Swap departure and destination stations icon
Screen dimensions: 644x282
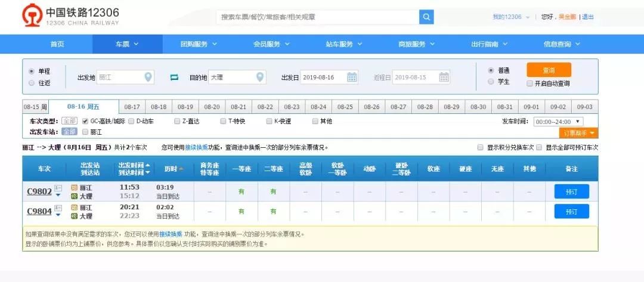pyautogui.click(x=174, y=78)
